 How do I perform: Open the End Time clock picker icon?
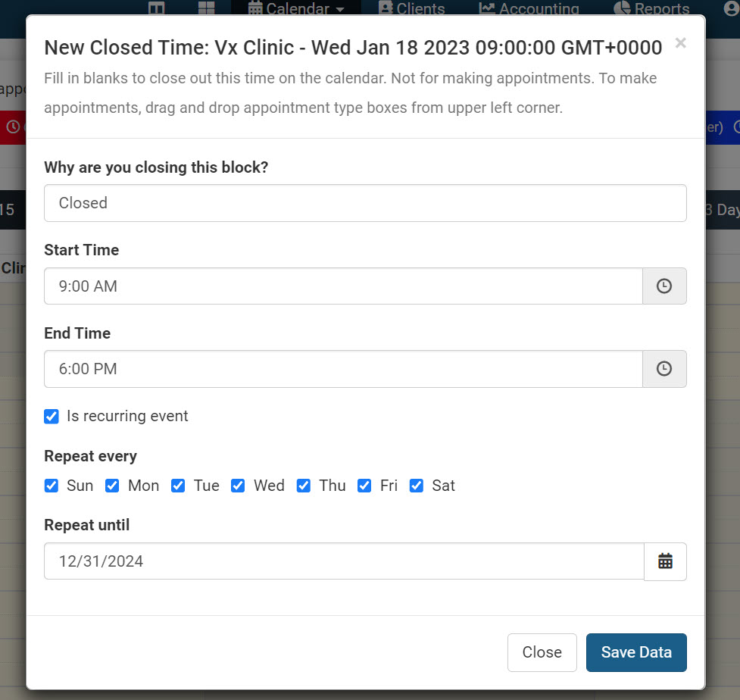coord(664,369)
